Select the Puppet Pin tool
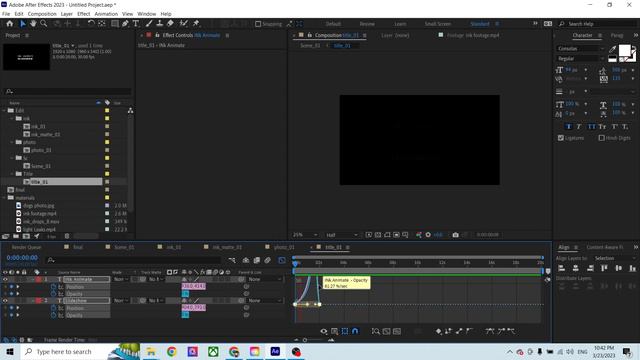 (x=196, y=24)
